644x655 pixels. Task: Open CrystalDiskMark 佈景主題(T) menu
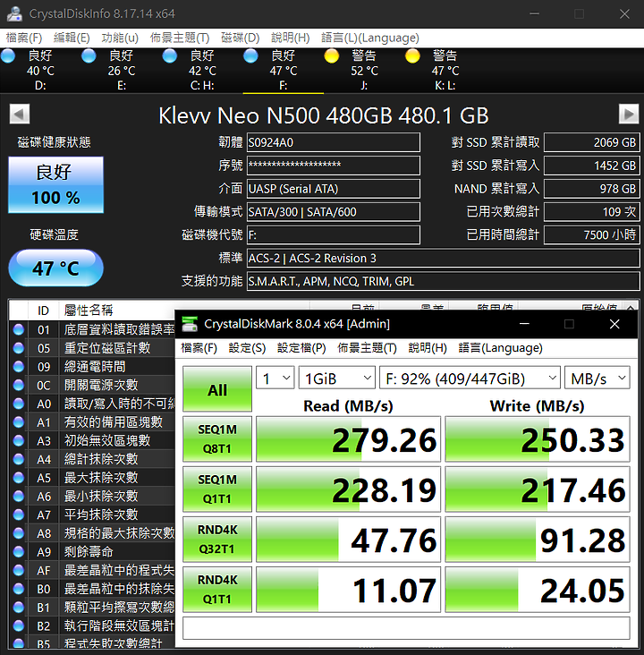pos(367,348)
